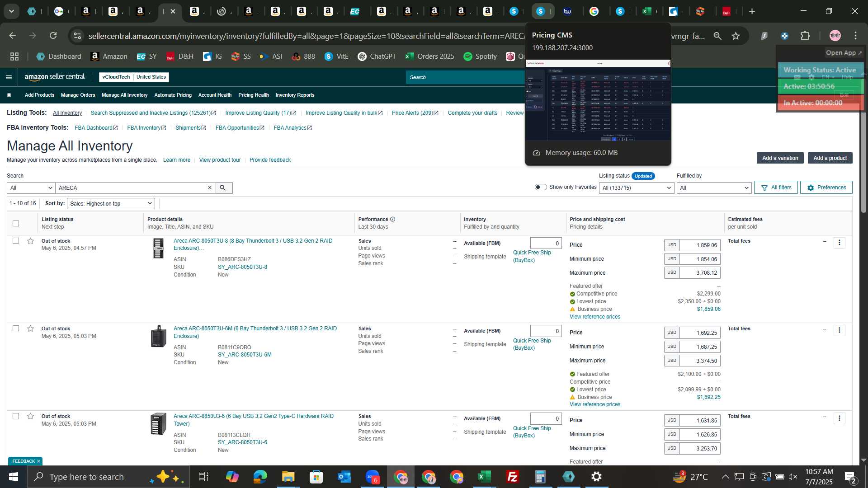This screenshot has width=868, height=488.
Task: Open the bookmarks apps grid icon
Action: pos(14,56)
